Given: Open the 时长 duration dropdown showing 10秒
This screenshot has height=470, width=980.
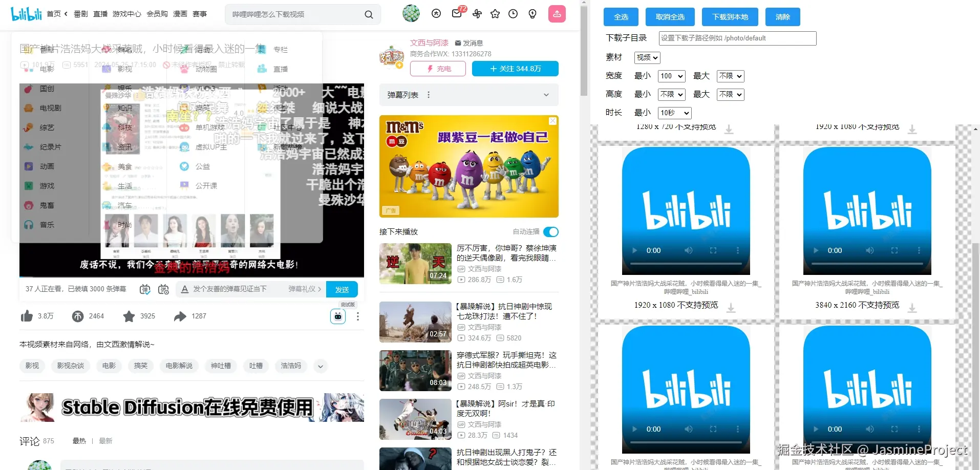Looking at the screenshot, I should [674, 113].
